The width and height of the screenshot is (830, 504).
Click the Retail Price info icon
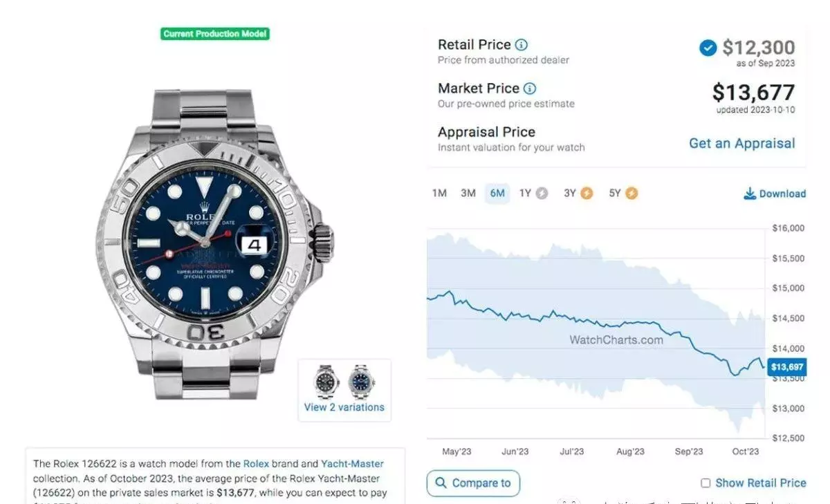tap(522, 45)
